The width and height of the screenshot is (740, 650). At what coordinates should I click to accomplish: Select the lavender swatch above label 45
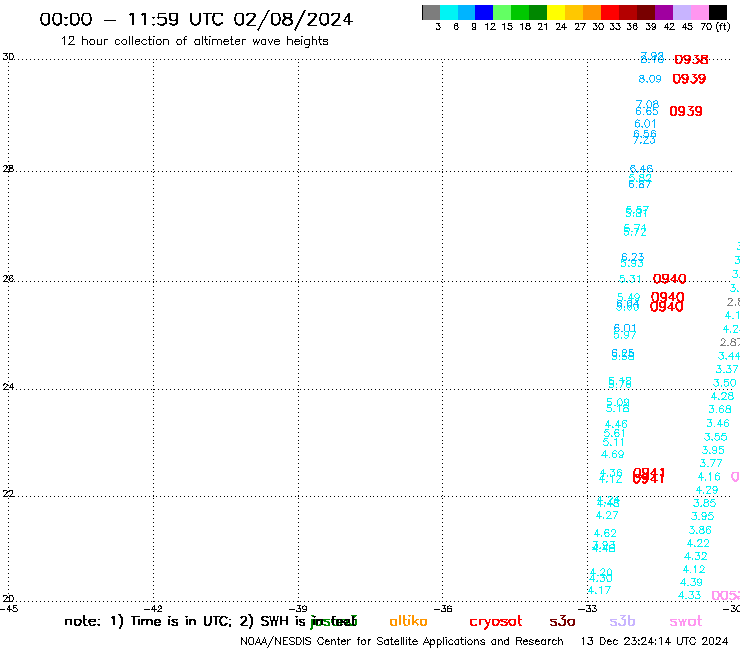[x=682, y=12]
